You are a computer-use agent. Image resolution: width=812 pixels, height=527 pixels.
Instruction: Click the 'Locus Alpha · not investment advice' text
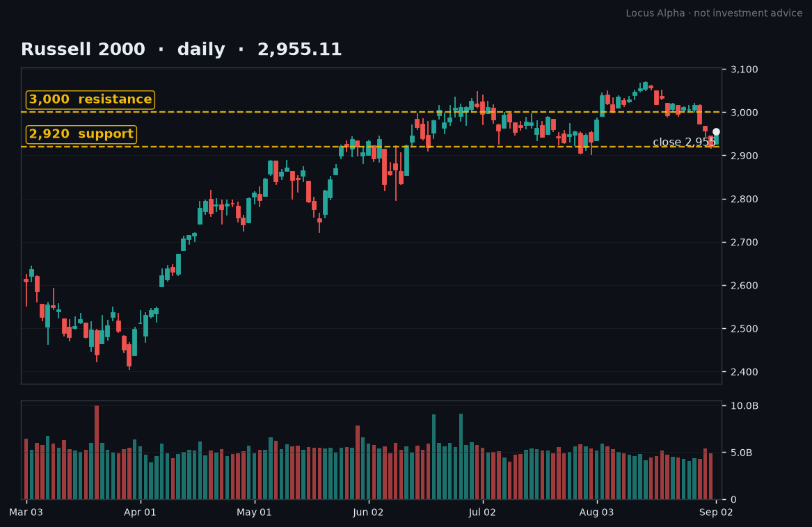[714, 13]
